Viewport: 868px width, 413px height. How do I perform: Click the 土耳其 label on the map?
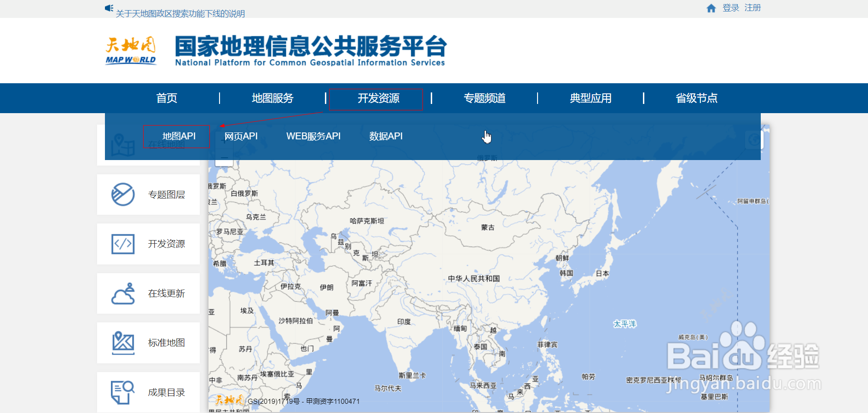click(264, 263)
